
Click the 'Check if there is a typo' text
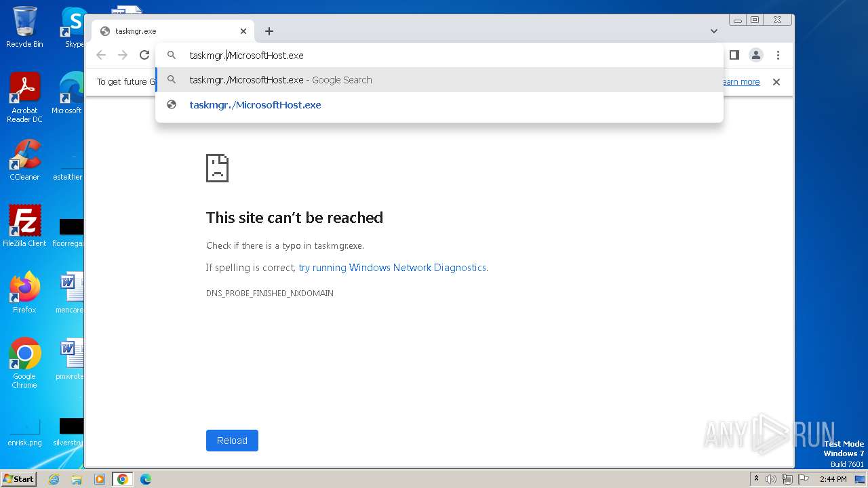[x=285, y=246]
